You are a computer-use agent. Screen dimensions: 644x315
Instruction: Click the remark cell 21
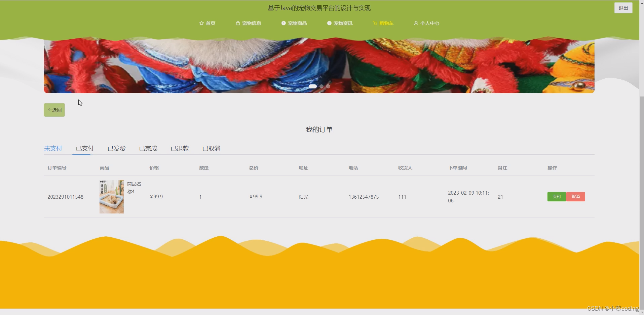(500, 197)
